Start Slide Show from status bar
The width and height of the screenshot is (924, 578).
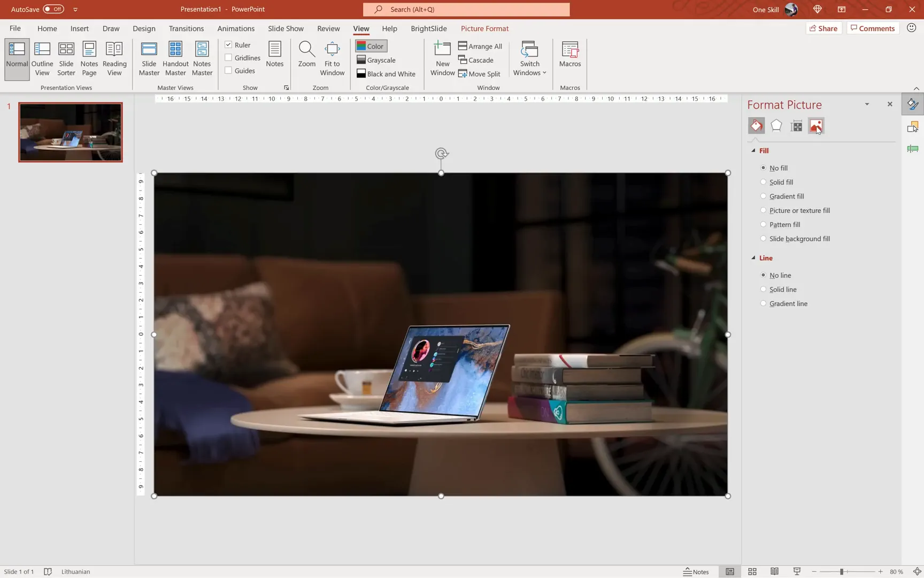coord(797,572)
